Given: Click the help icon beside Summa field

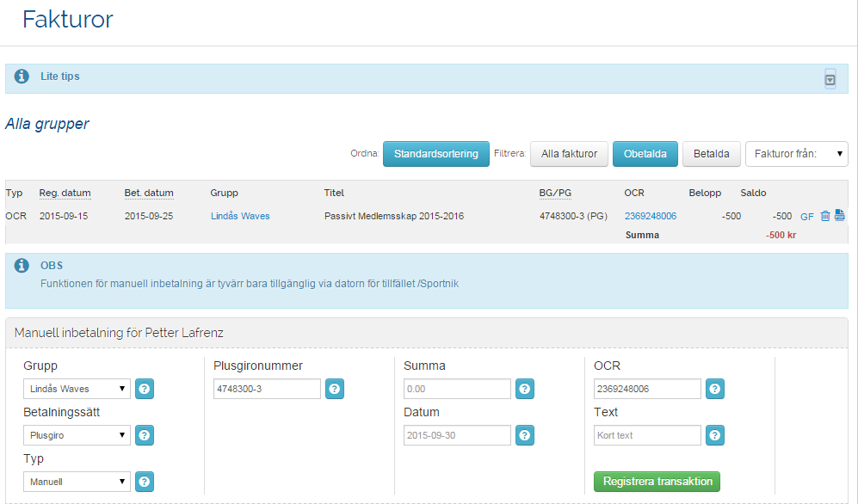Looking at the screenshot, I should click(x=526, y=389).
